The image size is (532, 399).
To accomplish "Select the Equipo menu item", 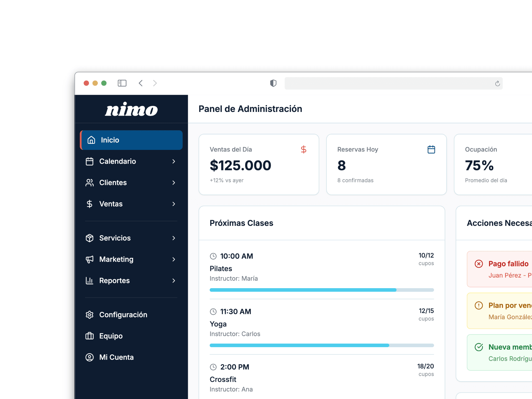I will (x=111, y=336).
